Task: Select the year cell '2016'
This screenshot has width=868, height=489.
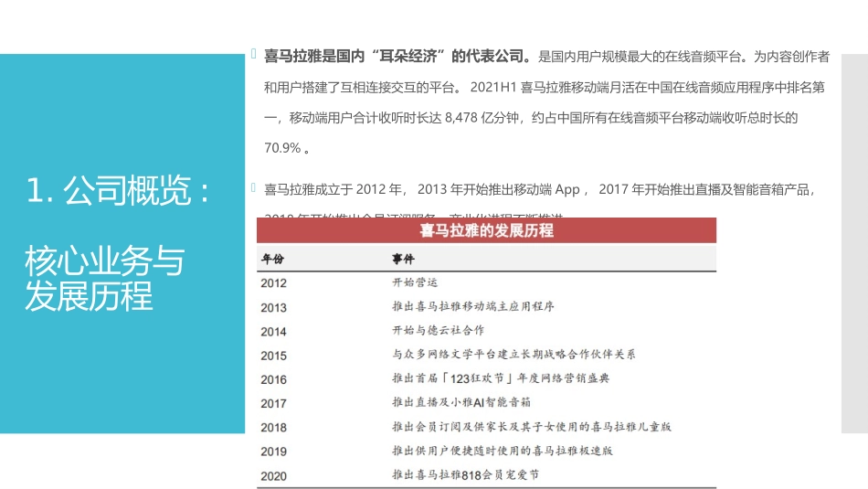Action: tap(273, 380)
